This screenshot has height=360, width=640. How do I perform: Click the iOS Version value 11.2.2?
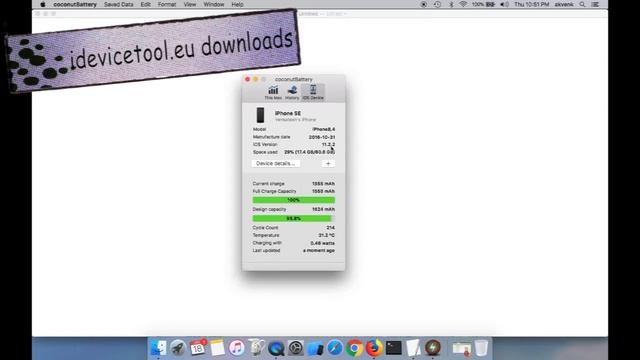pyautogui.click(x=328, y=144)
